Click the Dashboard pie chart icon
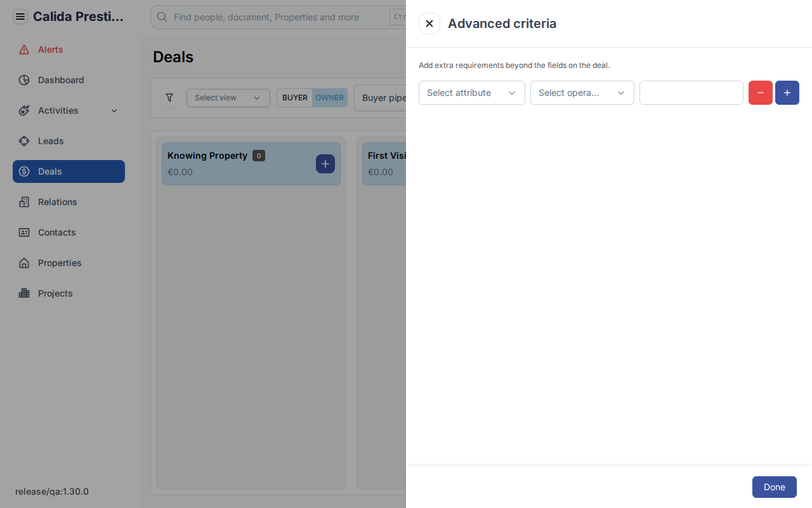812x508 pixels. 24,80
